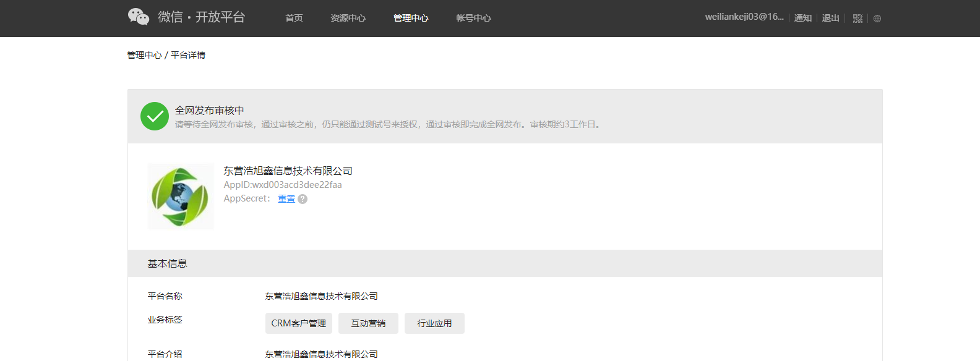Click the company logo thumbnail

[181, 197]
